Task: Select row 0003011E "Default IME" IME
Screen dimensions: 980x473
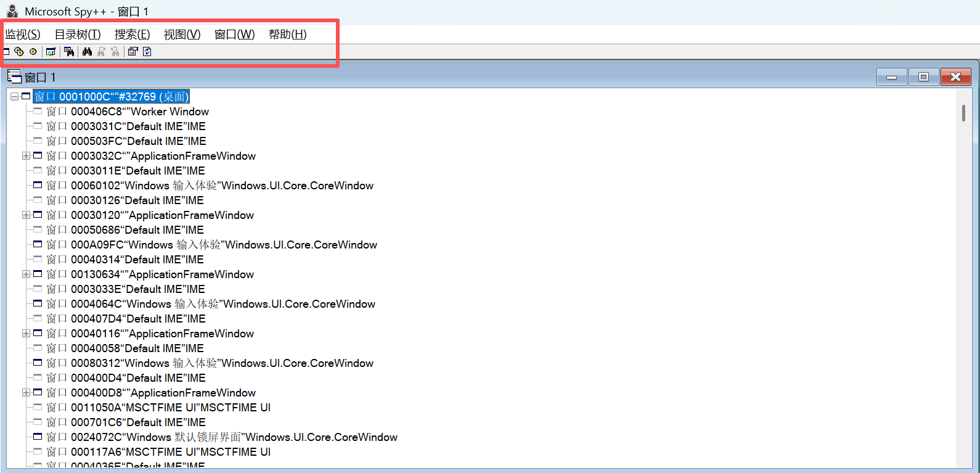Action: (x=125, y=171)
